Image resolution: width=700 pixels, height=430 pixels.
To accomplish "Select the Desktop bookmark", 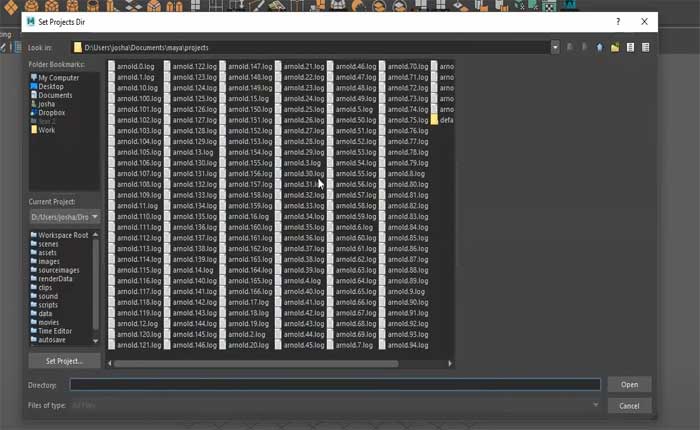I will click(x=50, y=86).
